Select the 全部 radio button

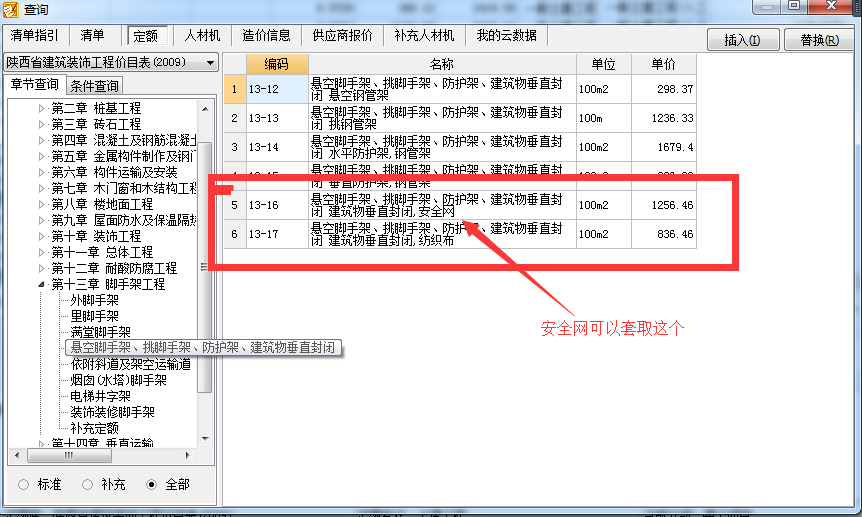151,485
